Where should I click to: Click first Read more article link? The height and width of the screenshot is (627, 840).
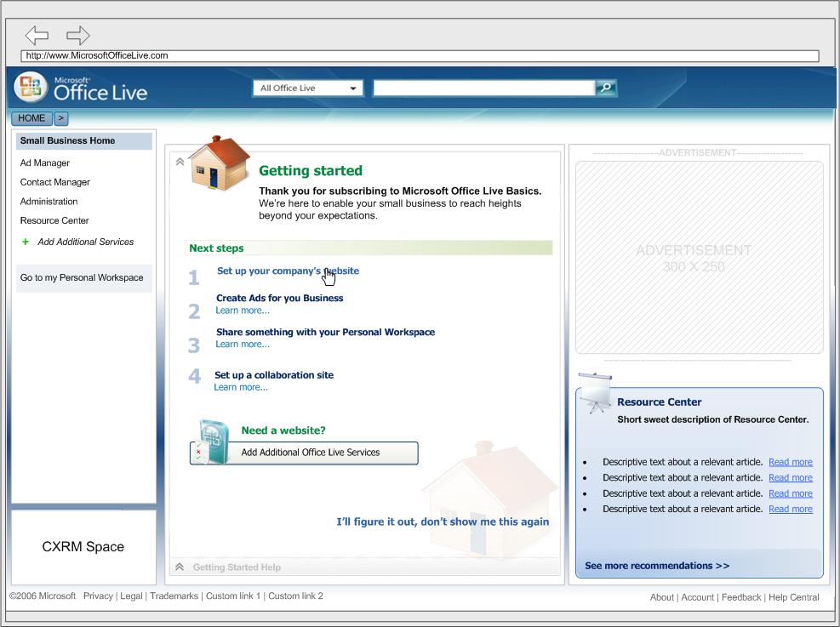(x=791, y=462)
